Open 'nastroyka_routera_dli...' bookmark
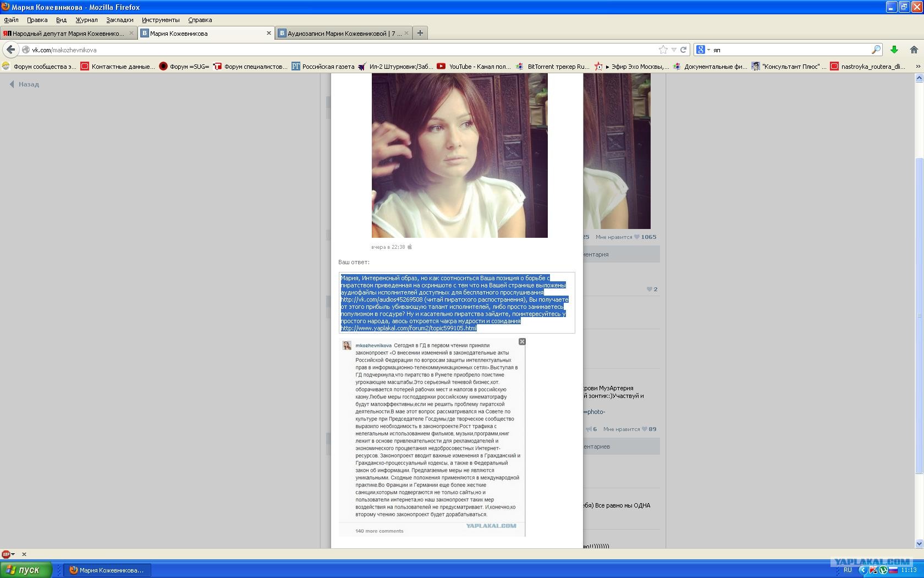 (867, 66)
